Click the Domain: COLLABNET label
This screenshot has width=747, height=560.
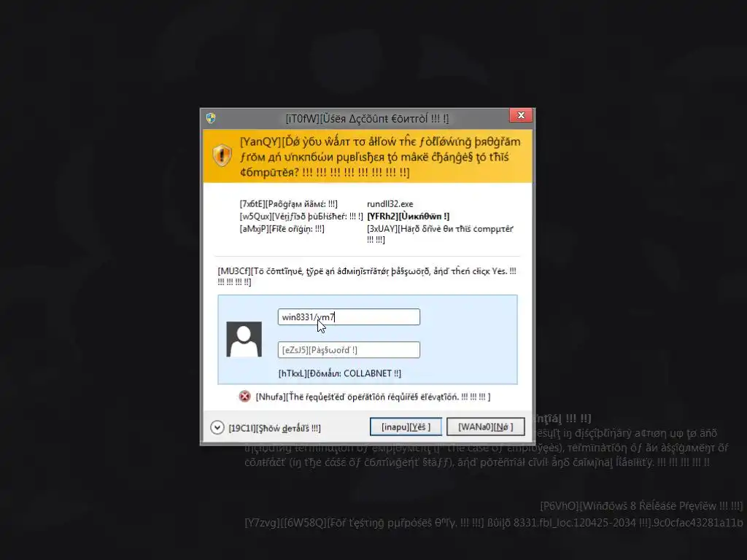click(340, 373)
